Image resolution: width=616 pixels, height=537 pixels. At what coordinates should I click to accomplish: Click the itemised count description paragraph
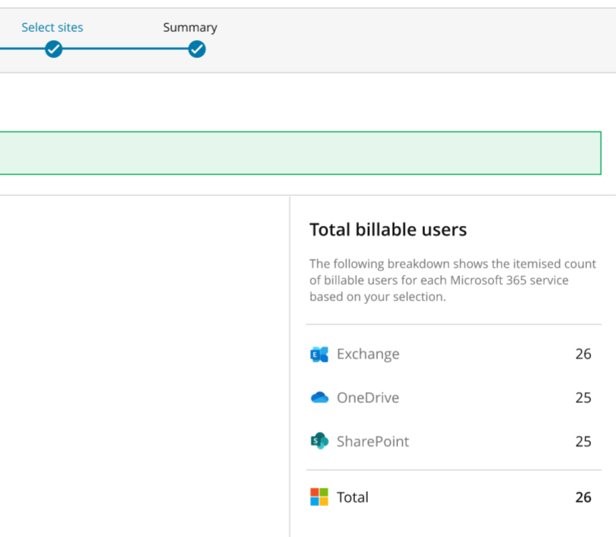[453, 280]
